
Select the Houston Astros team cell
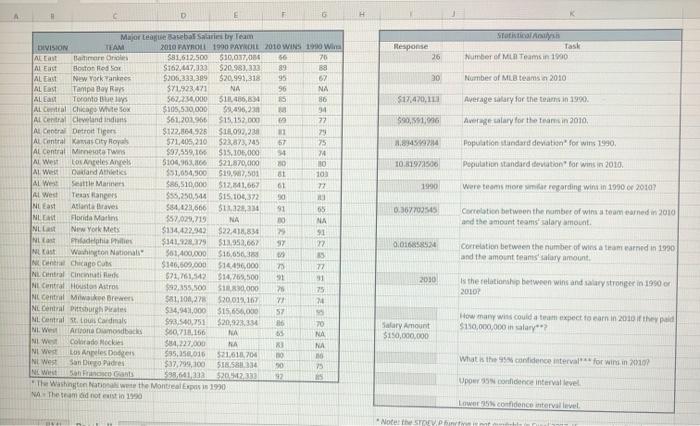tap(114, 287)
